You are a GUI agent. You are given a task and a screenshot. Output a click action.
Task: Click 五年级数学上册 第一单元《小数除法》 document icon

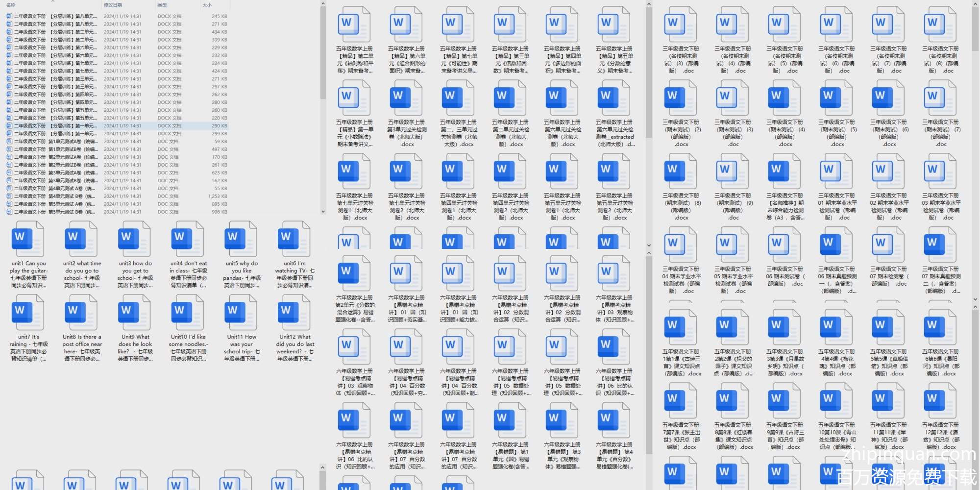(x=355, y=98)
